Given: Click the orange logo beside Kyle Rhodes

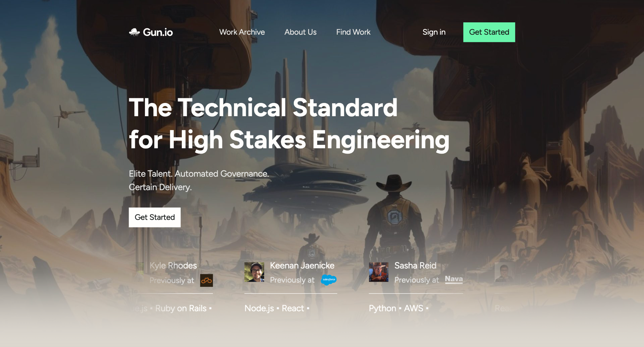Looking at the screenshot, I should coord(206,280).
